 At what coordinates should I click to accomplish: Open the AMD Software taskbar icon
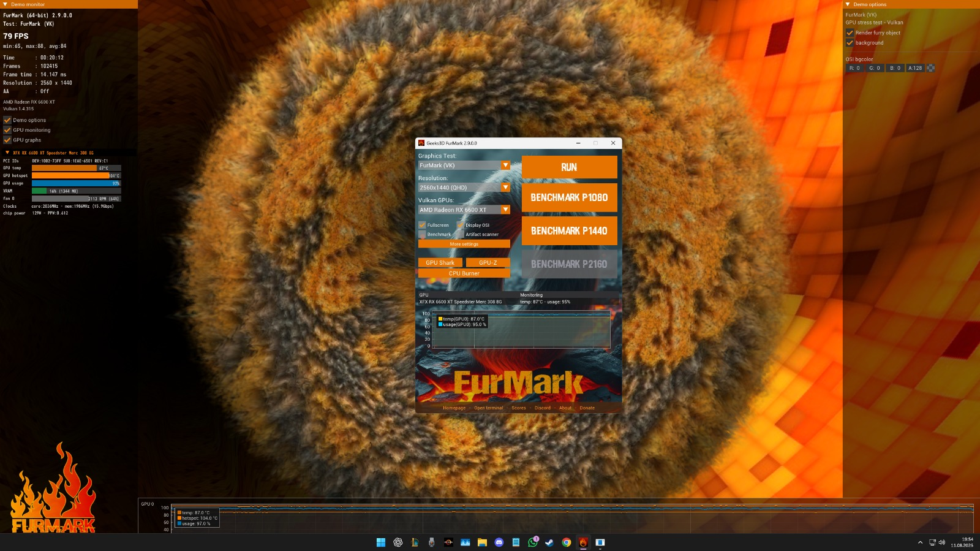tap(448, 542)
